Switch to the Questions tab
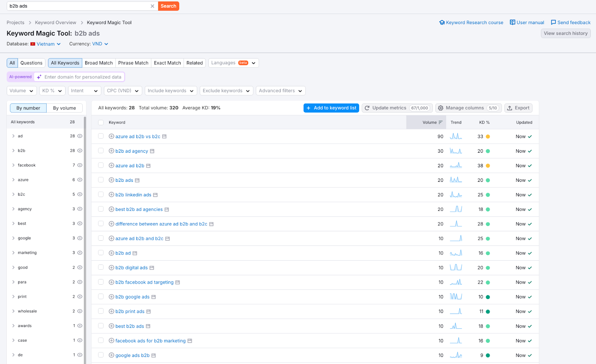Image resolution: width=596 pixels, height=364 pixels. 31,63
